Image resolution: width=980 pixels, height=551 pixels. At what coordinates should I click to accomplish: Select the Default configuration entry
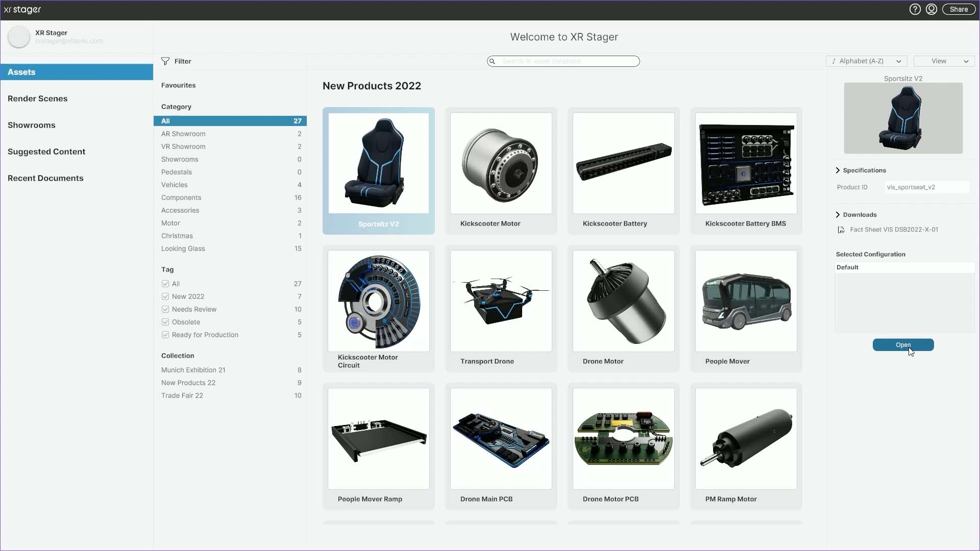904,267
